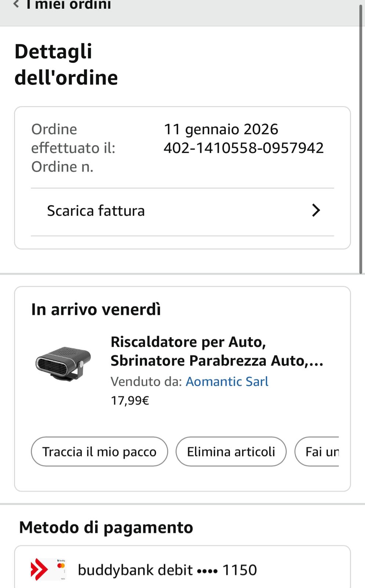Open the car heater product thumbnail
The width and height of the screenshot is (365, 588).
click(x=63, y=364)
